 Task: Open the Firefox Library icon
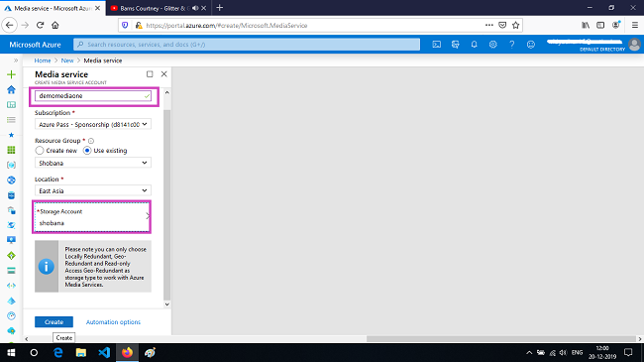[x=586, y=25]
